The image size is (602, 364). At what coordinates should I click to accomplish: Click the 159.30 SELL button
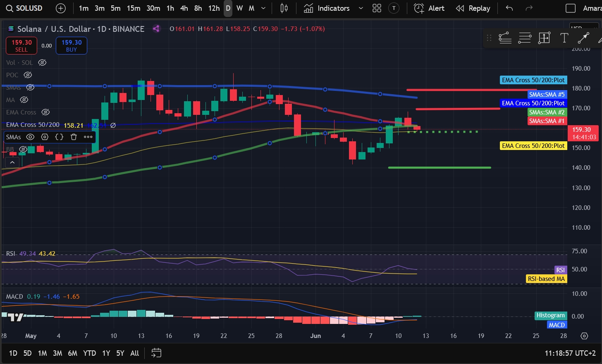tap(21, 45)
